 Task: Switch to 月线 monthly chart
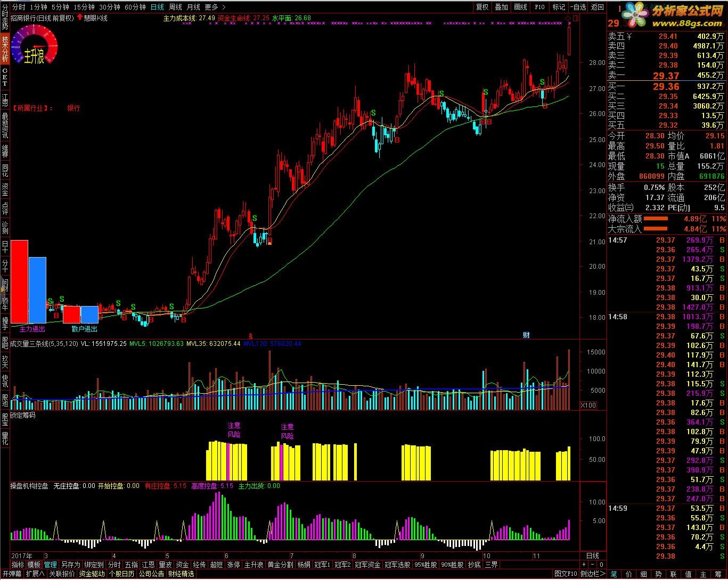coord(193,7)
